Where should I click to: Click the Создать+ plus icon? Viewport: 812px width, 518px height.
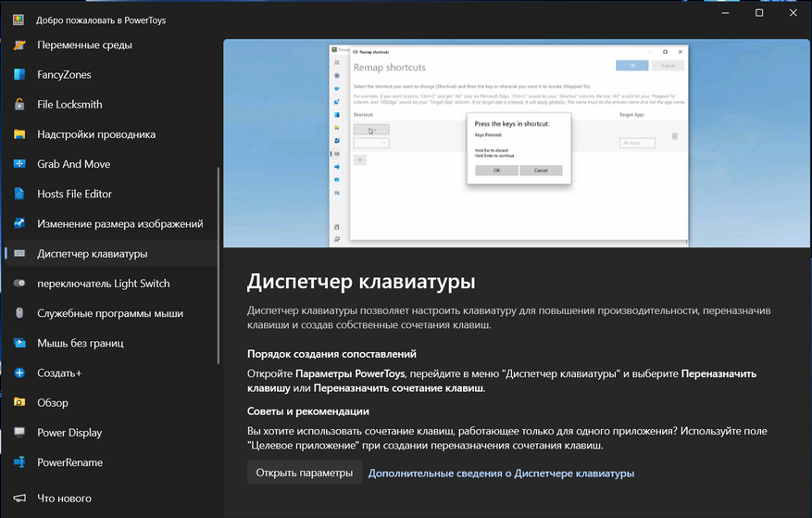pos(19,373)
